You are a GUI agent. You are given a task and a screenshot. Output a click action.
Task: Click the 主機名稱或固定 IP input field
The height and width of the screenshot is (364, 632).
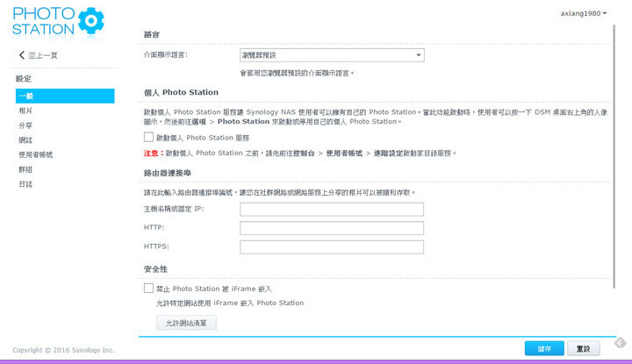pos(332,210)
